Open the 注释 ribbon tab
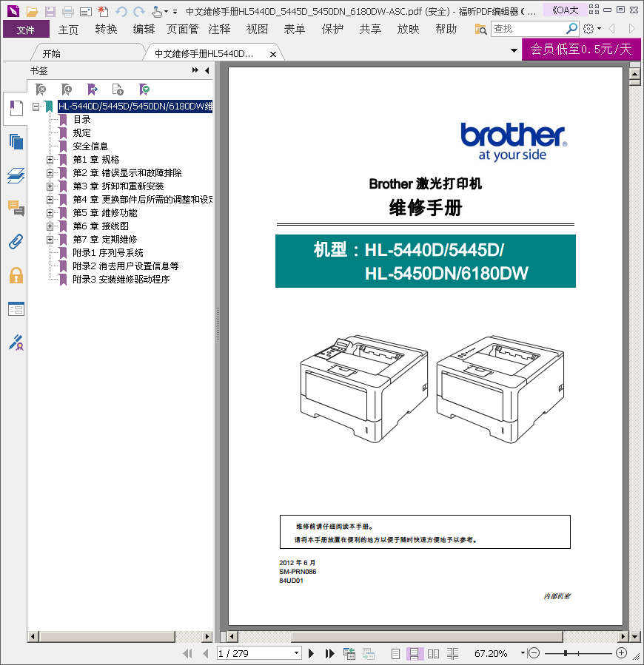Viewport: 644px width, 665px height. tap(219, 30)
